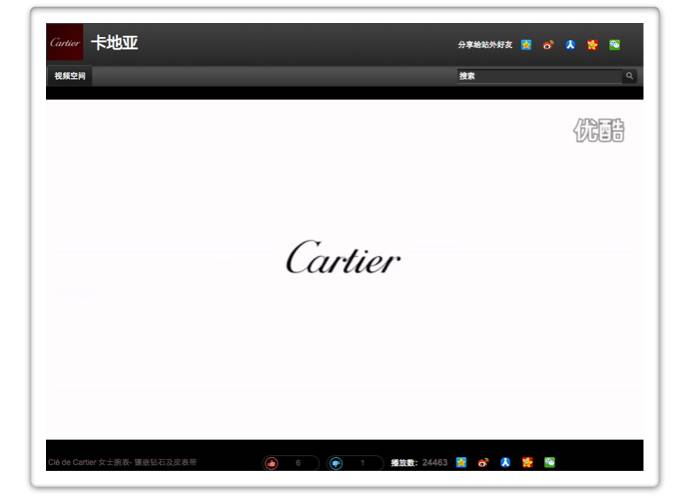Screen dimensions: 686x497
Task: Share to Qzone from the bottom bar
Action: click(461, 462)
